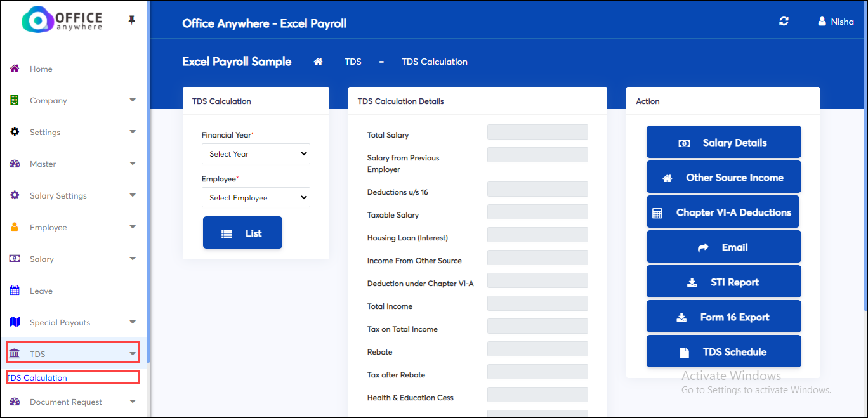Screen dimensions: 868x418
Task: Click the Document Request palette icon
Action: click(x=15, y=402)
